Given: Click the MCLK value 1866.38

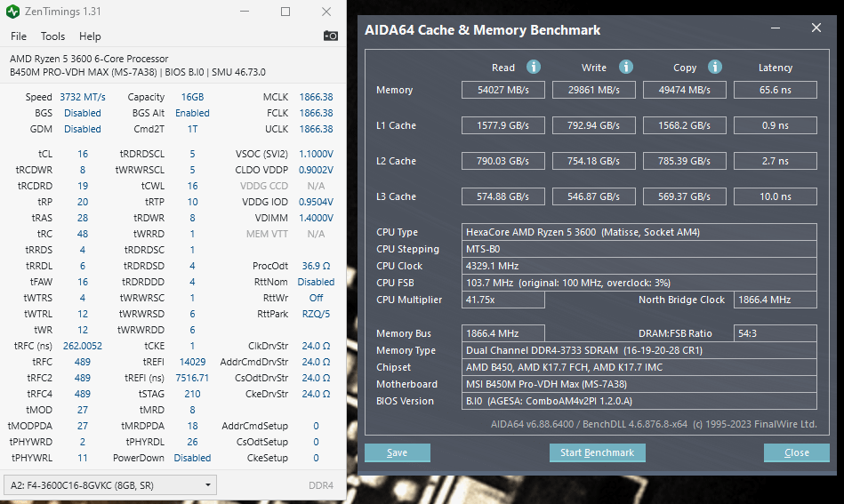Looking at the screenshot, I should click(x=316, y=97).
